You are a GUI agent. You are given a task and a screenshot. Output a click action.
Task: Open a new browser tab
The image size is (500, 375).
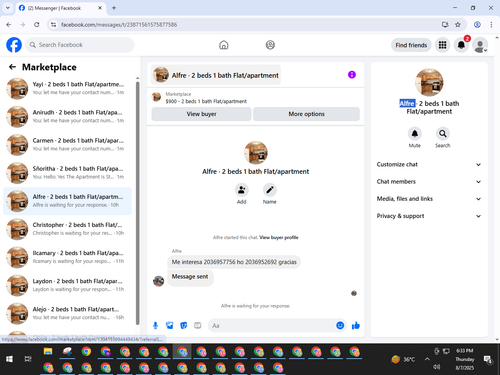click(114, 8)
